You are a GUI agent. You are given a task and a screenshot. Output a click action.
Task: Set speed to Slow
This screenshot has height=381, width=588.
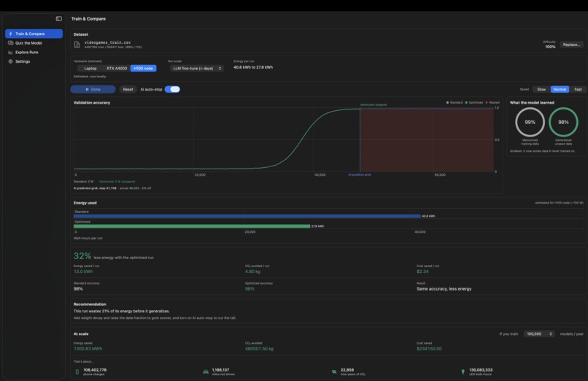pos(541,89)
